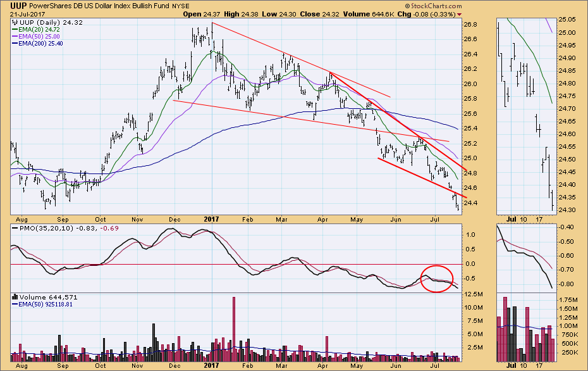This screenshot has height=371, width=588.
Task: Click the 'Volume 644,571' legend label
Action: pyautogui.click(x=45, y=297)
